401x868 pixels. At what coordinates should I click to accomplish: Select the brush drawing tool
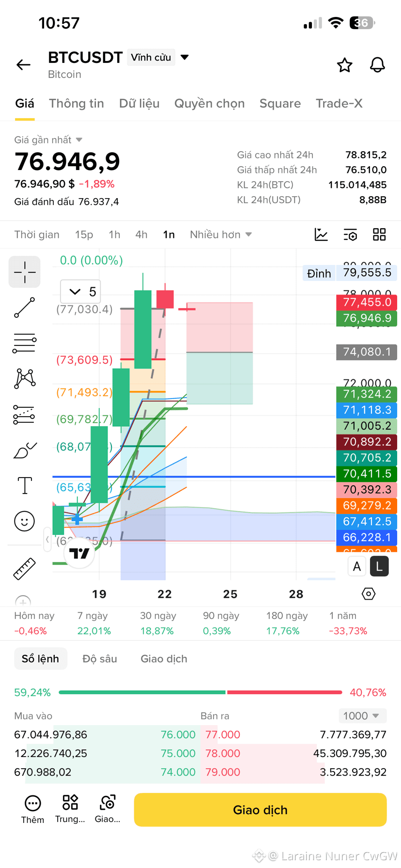(x=25, y=450)
